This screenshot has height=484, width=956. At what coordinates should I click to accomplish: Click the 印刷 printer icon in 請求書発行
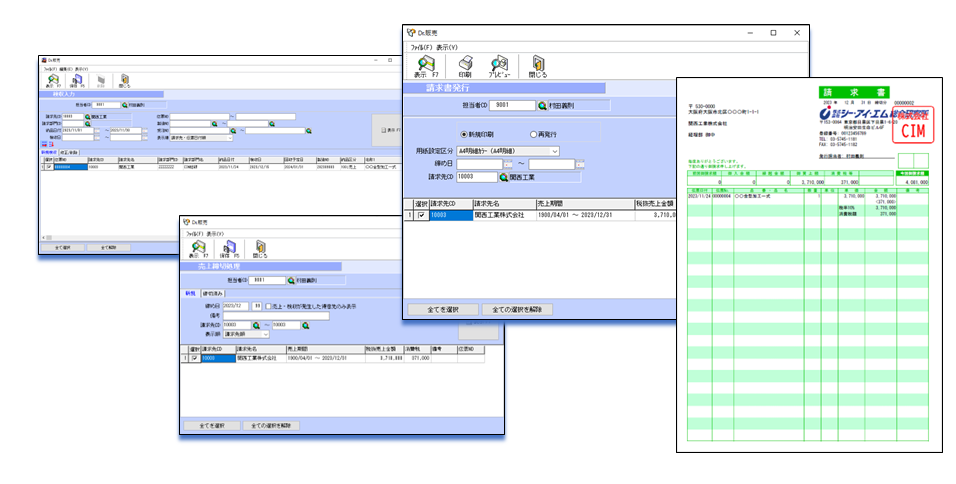point(465,66)
